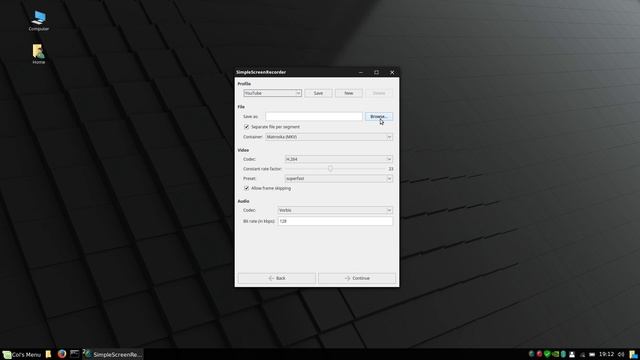Close the SimpleScreenRecorder window
Screen dimensions: 640x360
click(392, 72)
